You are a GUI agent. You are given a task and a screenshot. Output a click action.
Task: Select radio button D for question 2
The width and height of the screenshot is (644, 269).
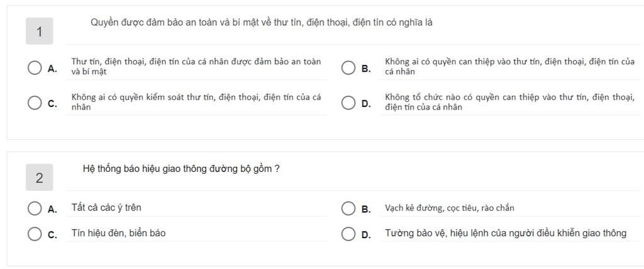[348, 234]
